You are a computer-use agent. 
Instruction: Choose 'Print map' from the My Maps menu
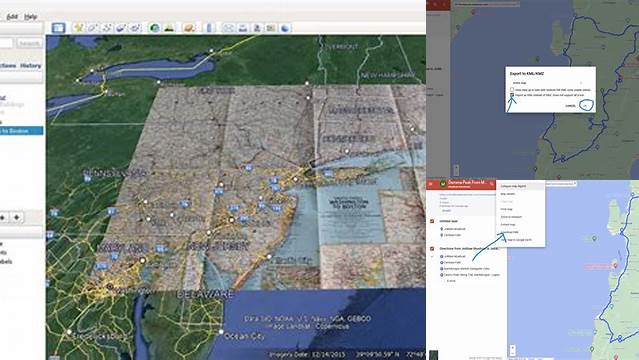(x=507, y=209)
